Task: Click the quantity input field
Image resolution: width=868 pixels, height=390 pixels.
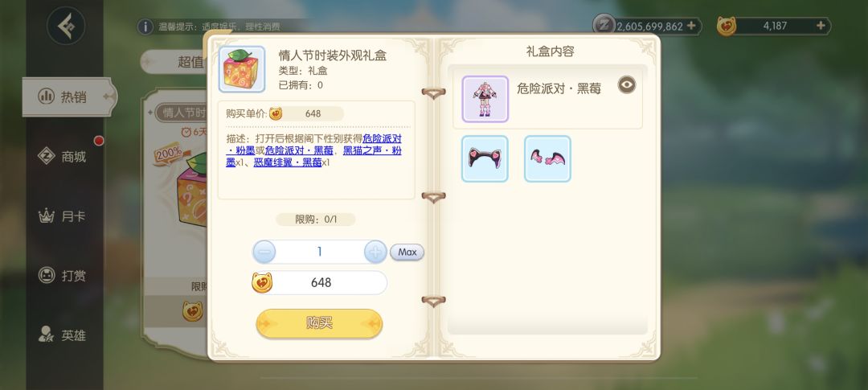Action: [x=319, y=252]
